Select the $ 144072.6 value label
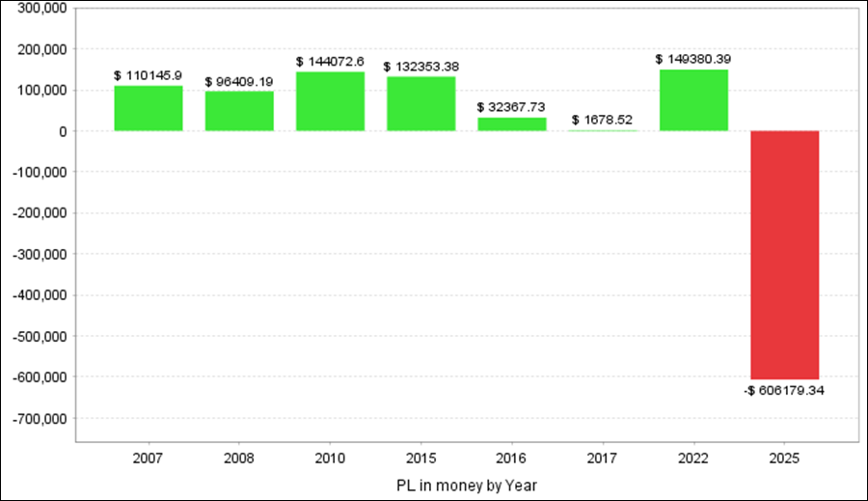Viewport: 868px width, 501px height. [330, 62]
